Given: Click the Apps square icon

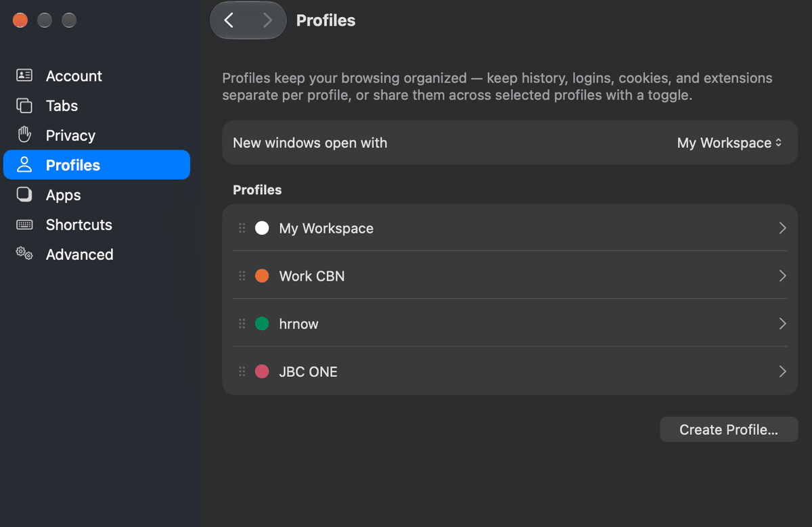Looking at the screenshot, I should pyautogui.click(x=24, y=195).
